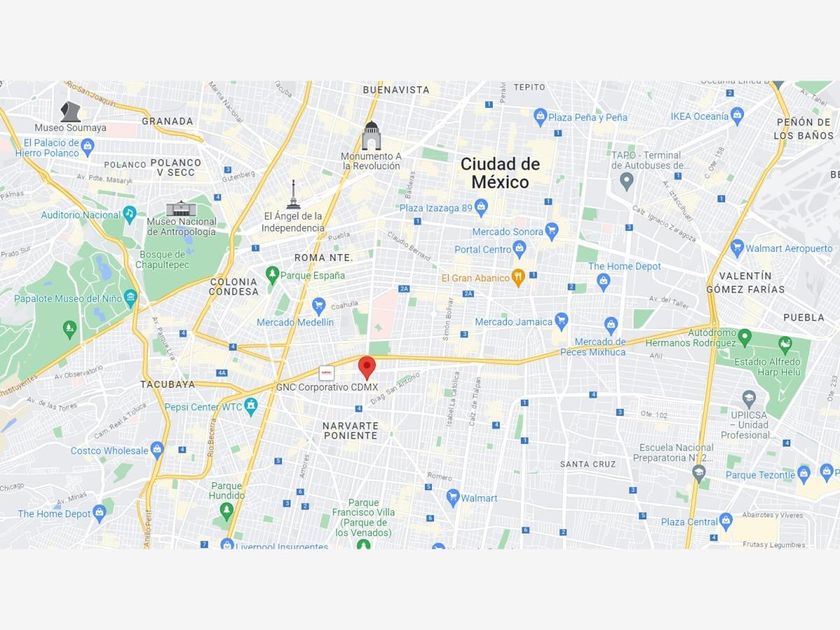
Task: Click the Mercado Medellín cart pin
Action: click(319, 307)
